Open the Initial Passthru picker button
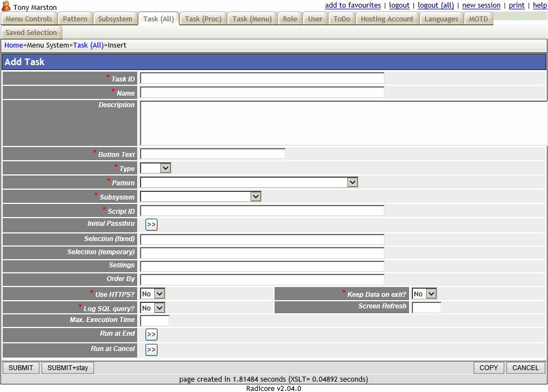This screenshot has width=548, height=392. coord(151,225)
